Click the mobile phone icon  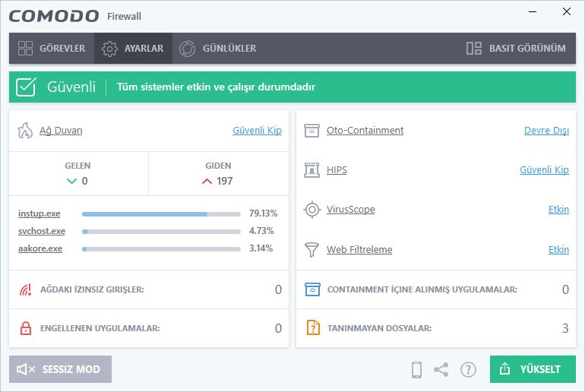417,370
